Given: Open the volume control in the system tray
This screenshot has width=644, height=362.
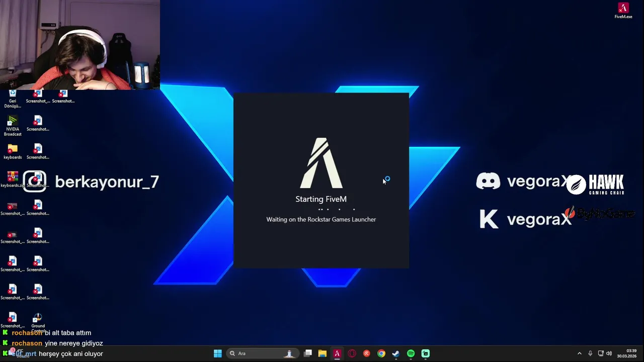Looking at the screenshot, I should coord(609,353).
